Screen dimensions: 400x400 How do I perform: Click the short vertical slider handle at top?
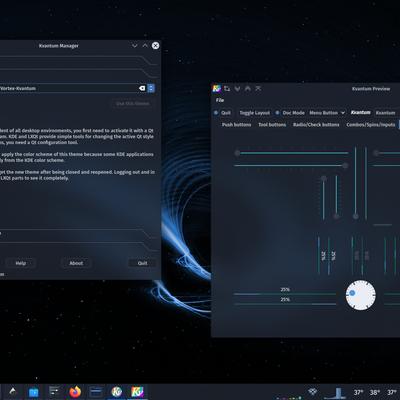pos(323,179)
